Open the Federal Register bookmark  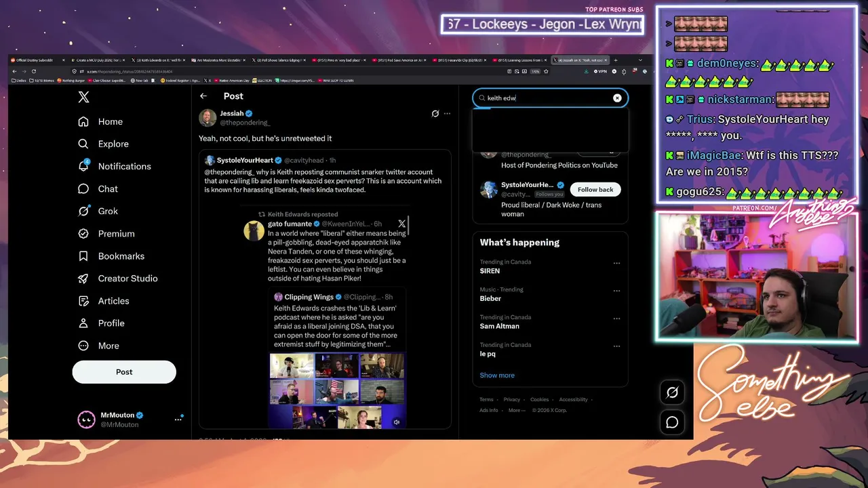(x=179, y=81)
